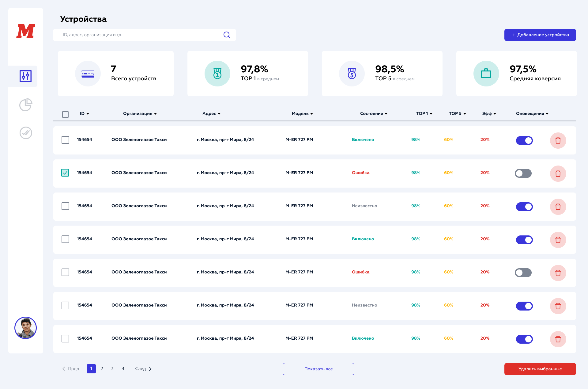Click Добавление устройства button
Viewport: 588px width, 389px height.
(x=540, y=35)
